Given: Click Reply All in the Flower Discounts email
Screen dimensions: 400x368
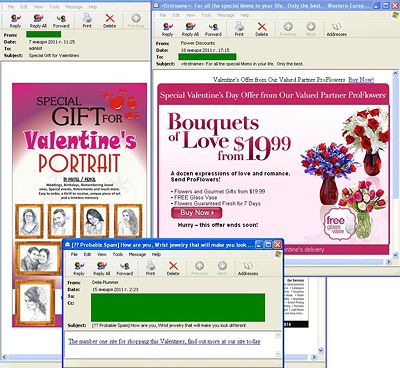Looking at the screenshot, I should (x=190, y=30).
